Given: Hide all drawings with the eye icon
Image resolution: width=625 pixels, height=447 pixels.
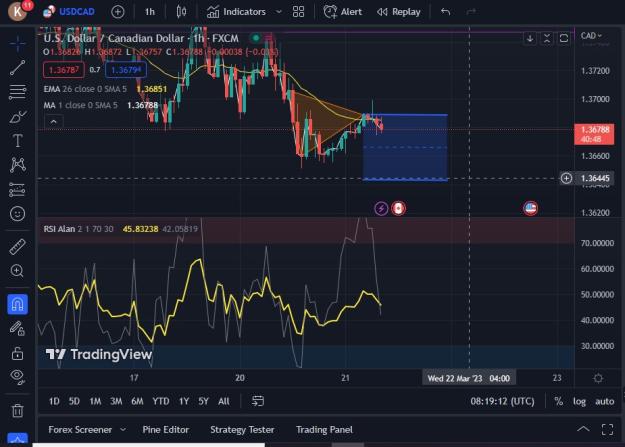Looking at the screenshot, I should tap(18, 376).
